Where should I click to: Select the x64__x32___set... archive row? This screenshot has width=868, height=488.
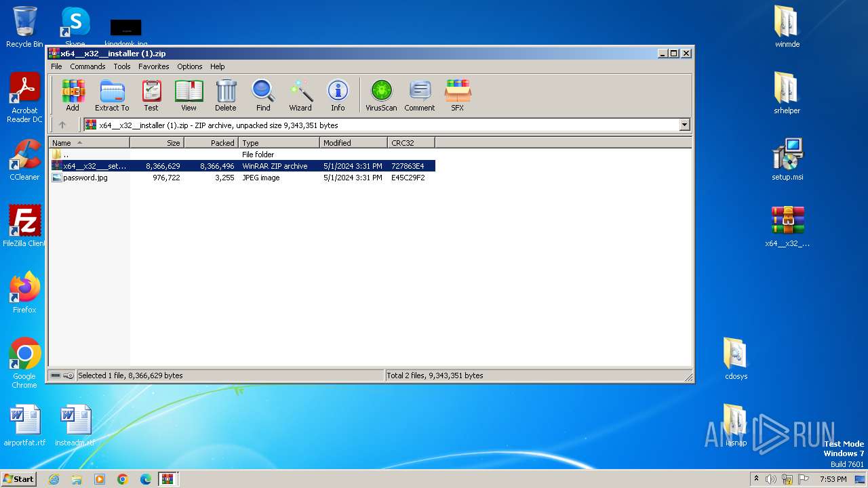click(242, 166)
